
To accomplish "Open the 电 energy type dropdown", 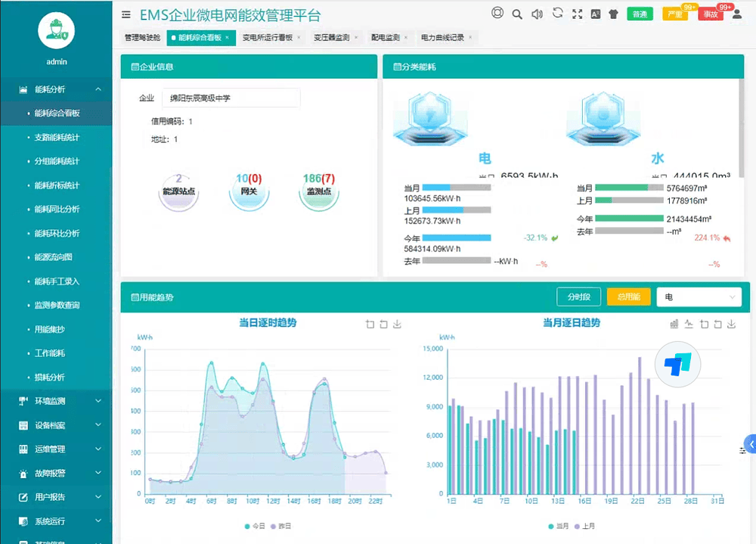I will tap(699, 297).
